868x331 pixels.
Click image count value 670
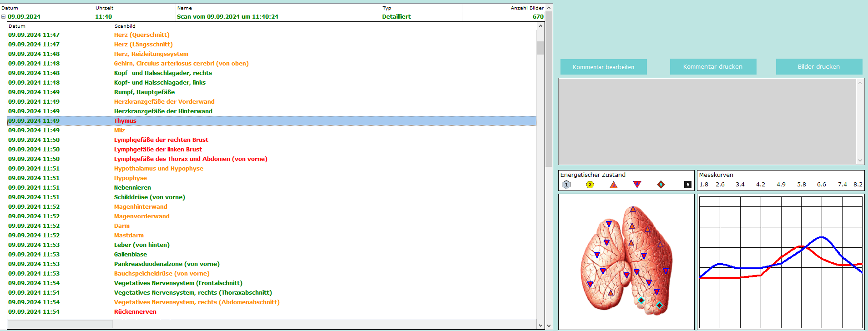pos(538,17)
